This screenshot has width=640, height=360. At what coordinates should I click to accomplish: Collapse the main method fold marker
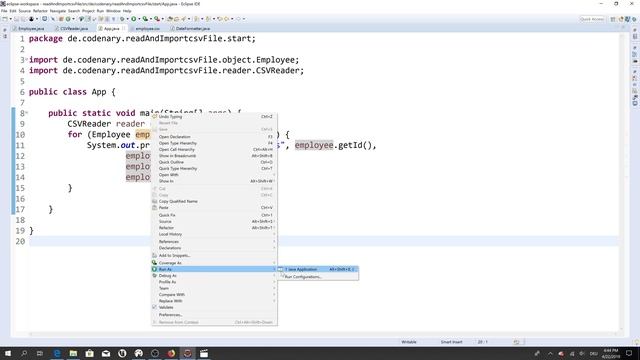tap(27, 113)
